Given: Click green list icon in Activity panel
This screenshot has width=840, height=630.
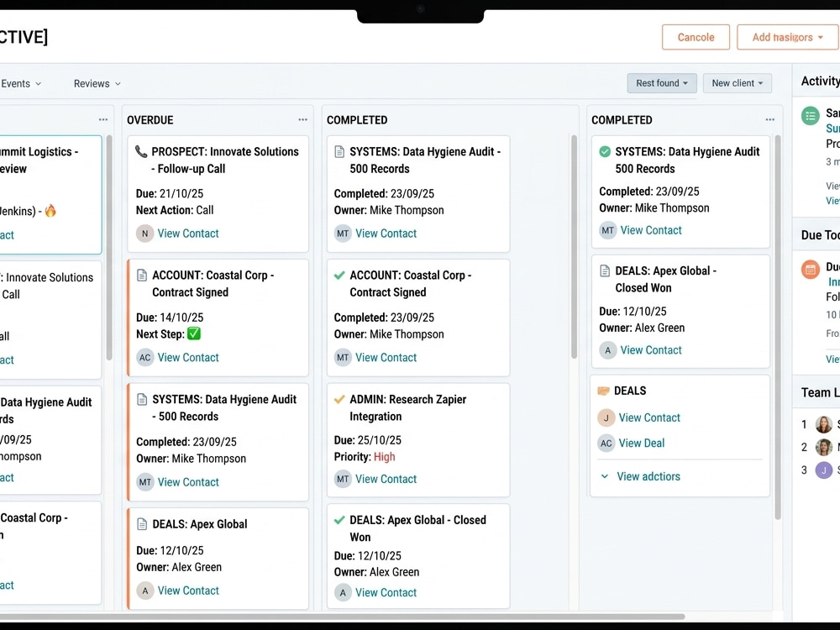Looking at the screenshot, I should (810, 116).
